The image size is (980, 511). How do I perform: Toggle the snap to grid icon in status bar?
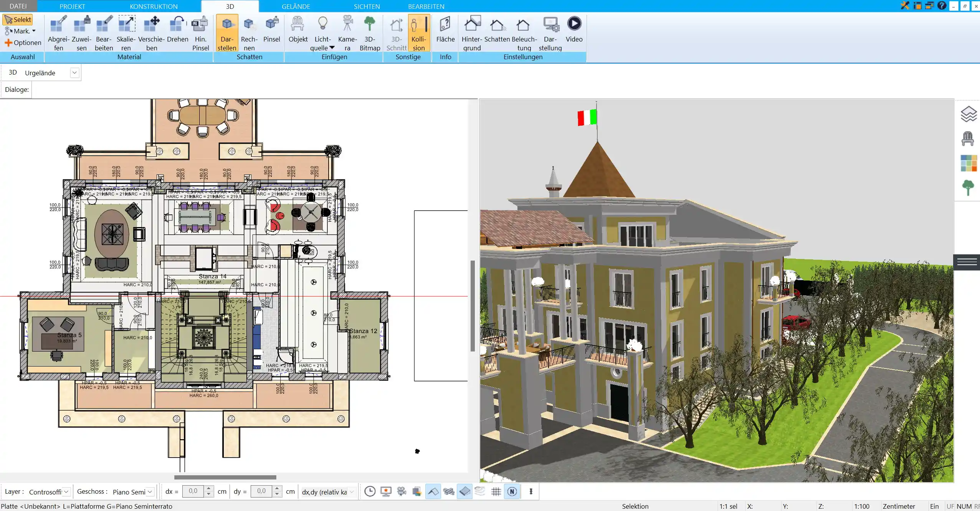click(x=496, y=491)
